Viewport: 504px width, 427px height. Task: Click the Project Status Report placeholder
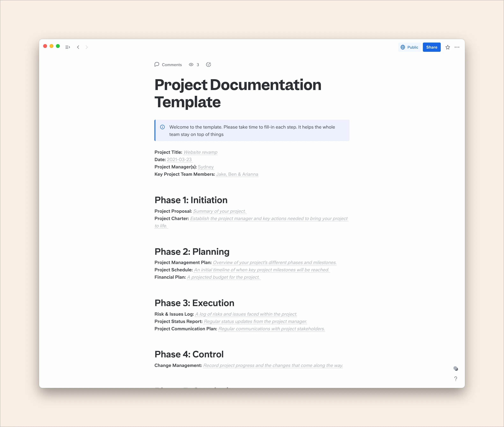[255, 322]
